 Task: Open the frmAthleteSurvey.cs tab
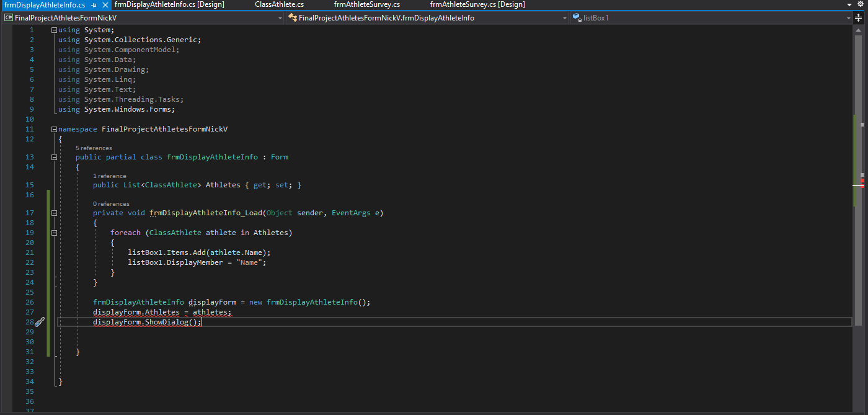click(x=366, y=4)
